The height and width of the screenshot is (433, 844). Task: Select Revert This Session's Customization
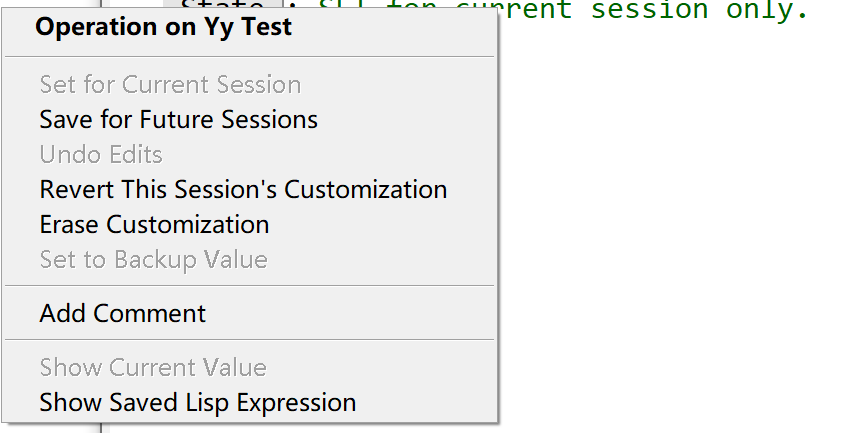[x=243, y=189]
